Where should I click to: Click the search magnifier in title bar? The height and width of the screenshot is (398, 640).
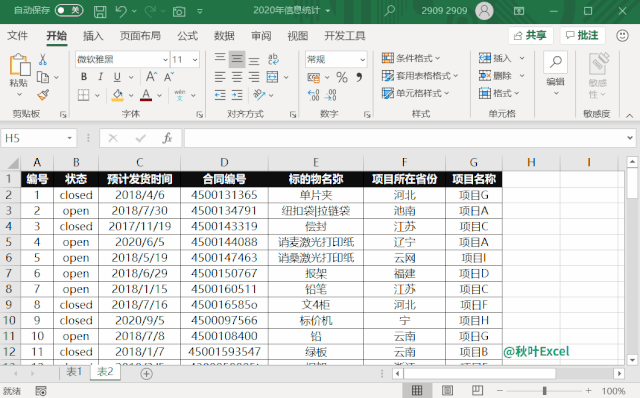pos(390,11)
